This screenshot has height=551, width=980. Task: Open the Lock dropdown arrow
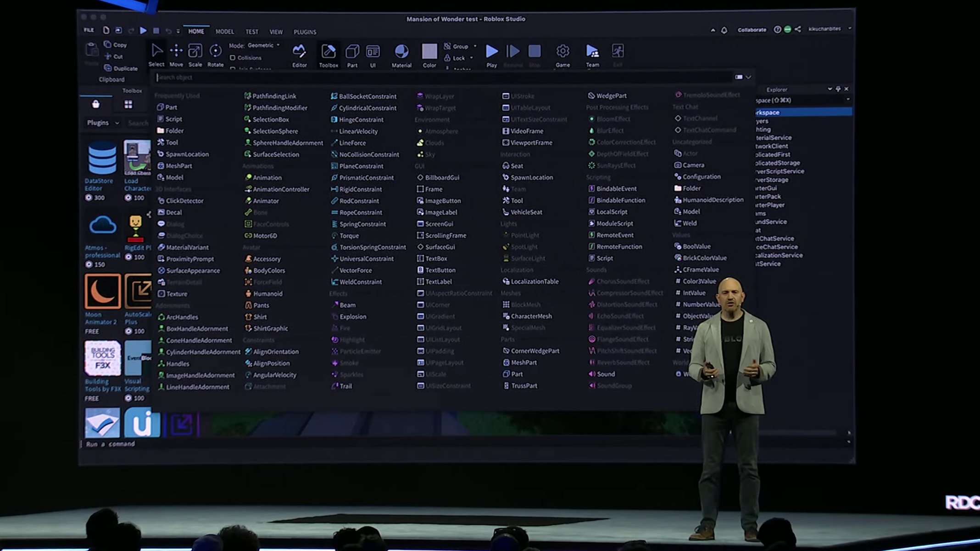point(471,58)
